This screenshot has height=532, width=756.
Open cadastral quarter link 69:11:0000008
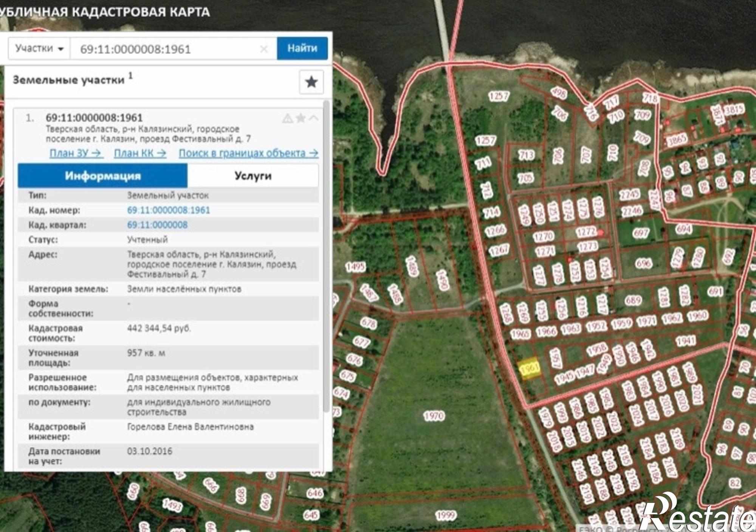157,225
